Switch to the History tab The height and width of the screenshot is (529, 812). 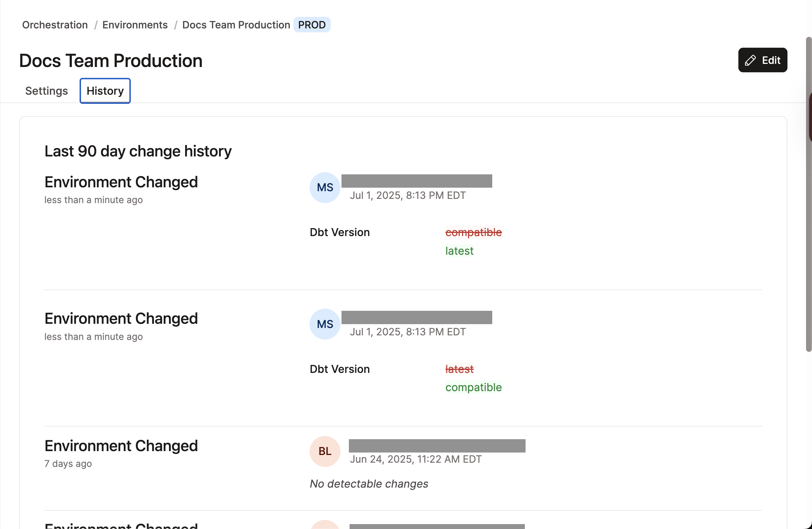[105, 91]
